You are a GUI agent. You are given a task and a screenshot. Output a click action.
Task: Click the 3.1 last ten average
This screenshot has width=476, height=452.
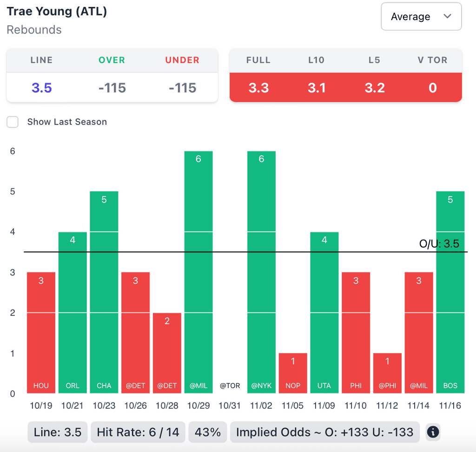[317, 88]
